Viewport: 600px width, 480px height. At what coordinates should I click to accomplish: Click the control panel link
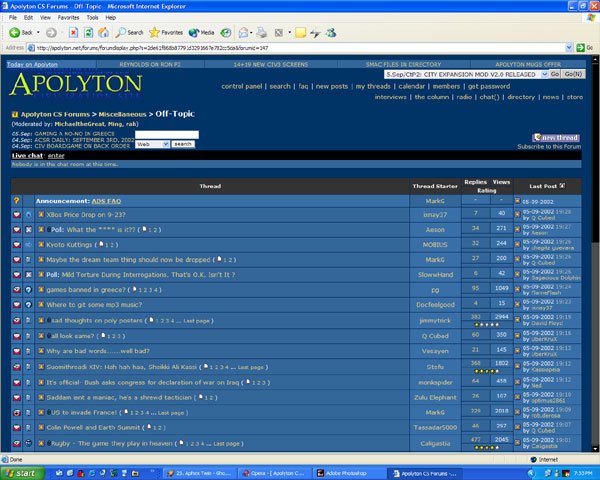[242, 86]
